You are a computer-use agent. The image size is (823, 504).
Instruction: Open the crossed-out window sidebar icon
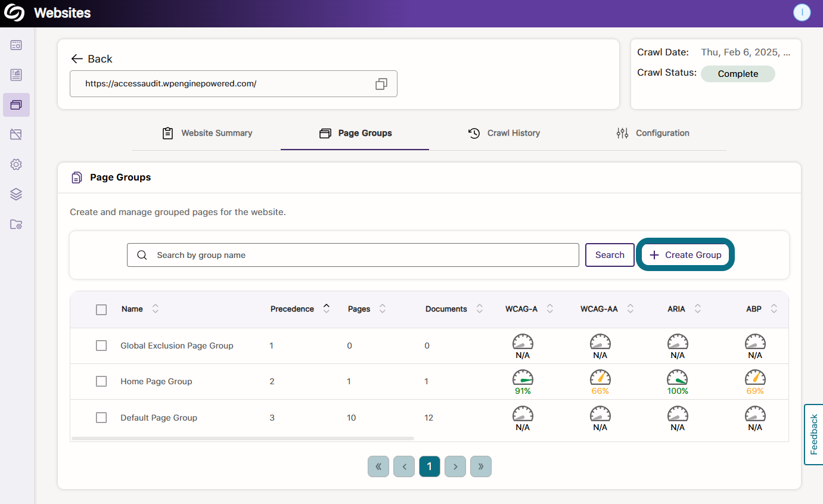(x=16, y=135)
